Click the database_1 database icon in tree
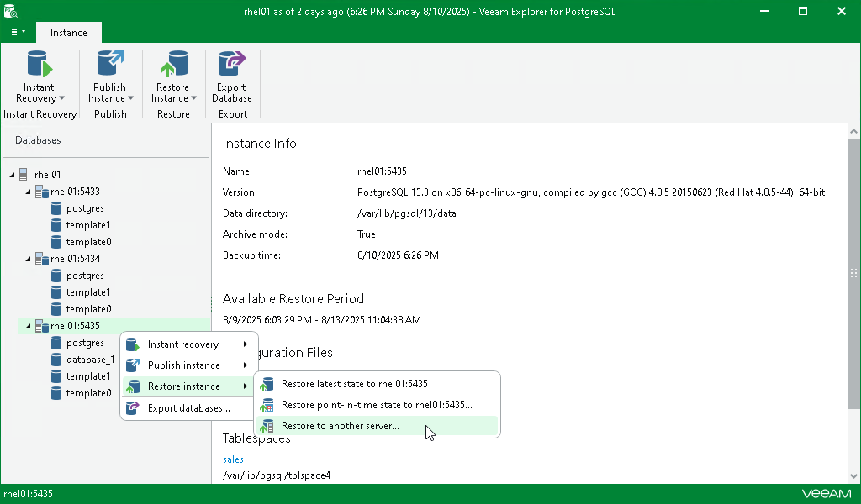This screenshot has height=504, width=861. pyautogui.click(x=56, y=360)
